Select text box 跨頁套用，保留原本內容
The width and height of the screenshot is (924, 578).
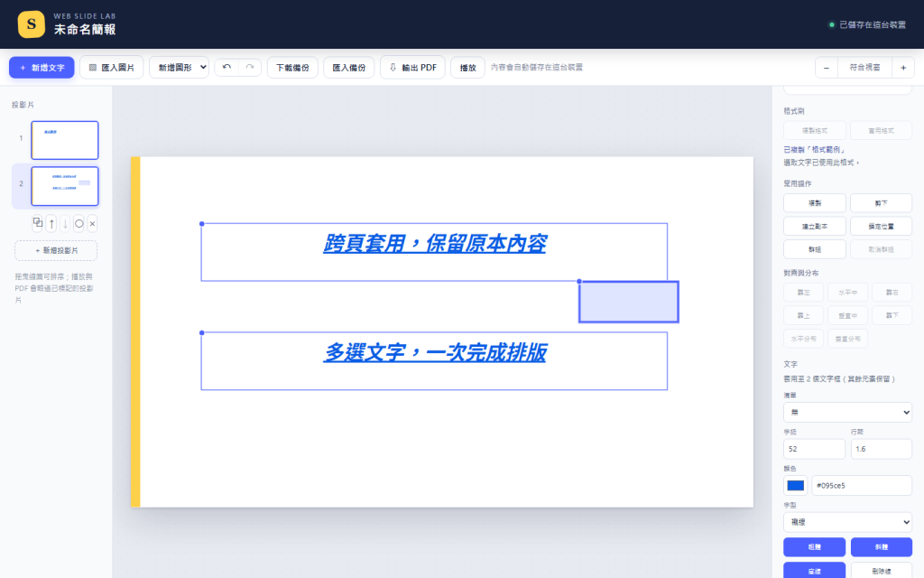434,252
